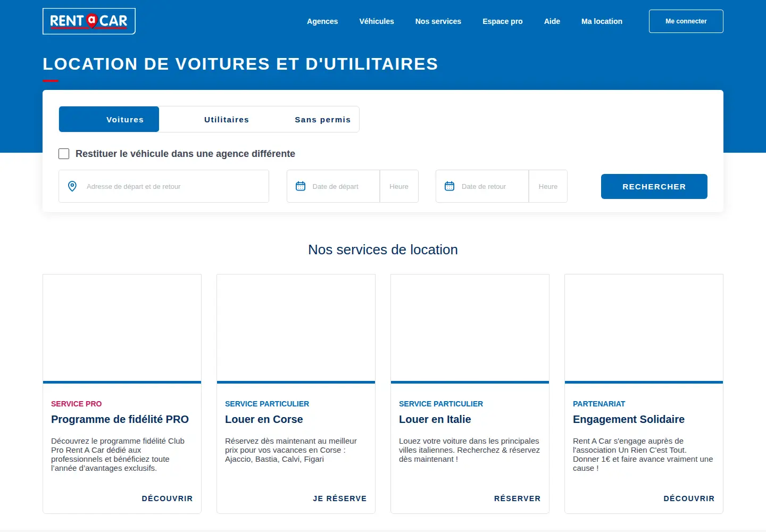Click the Louer en Italie card image

coord(470,328)
